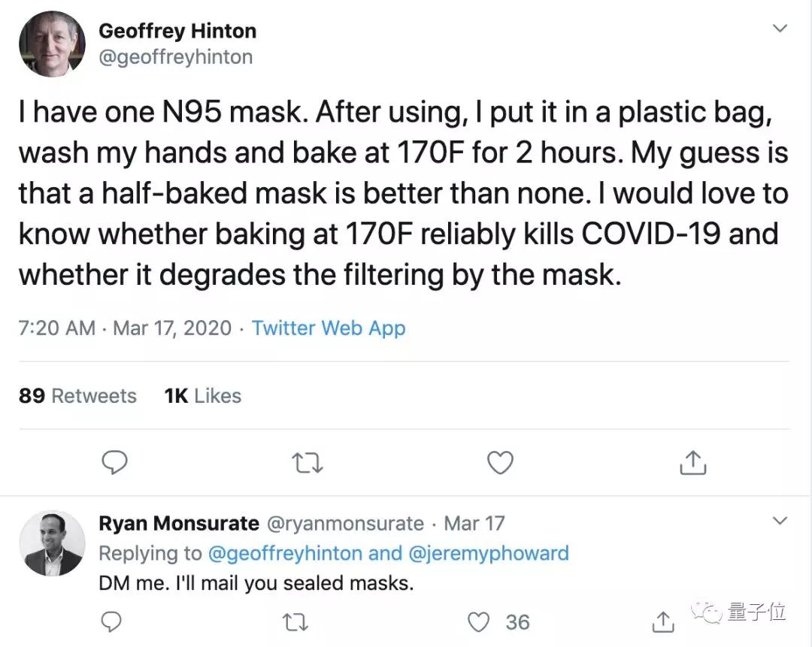The width and height of the screenshot is (812, 647).
Task: Click Ryan Monsurate's profile picture
Action: click(52, 544)
